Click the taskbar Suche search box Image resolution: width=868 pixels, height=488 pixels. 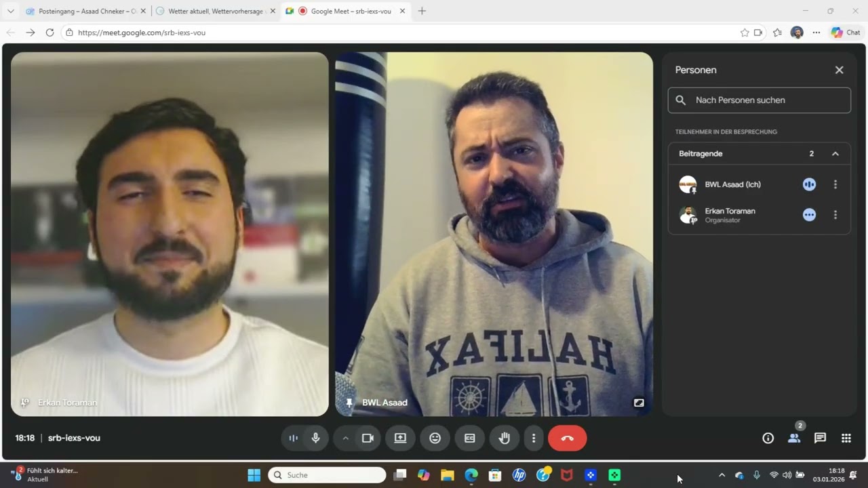(327, 475)
